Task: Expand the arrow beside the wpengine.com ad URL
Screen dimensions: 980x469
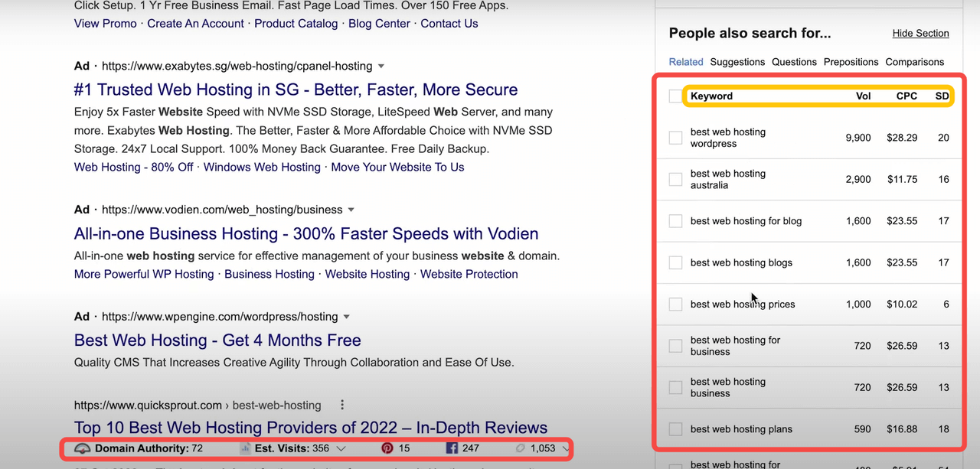Action: coord(346,317)
